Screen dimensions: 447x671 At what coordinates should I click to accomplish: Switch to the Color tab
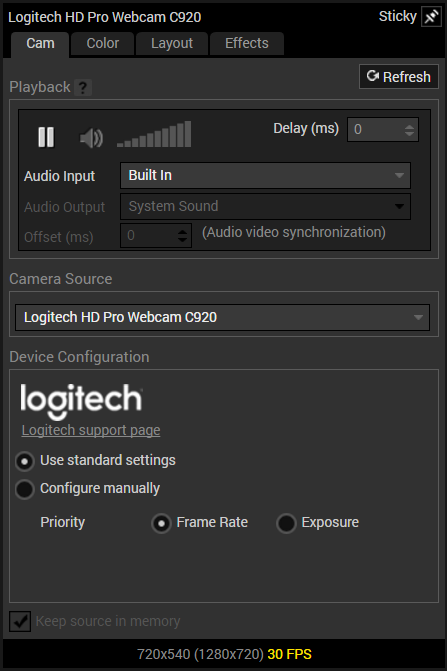point(103,44)
